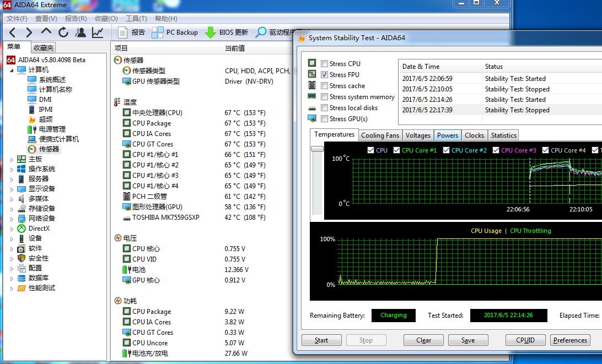The image size is (602, 364).
Task: Click the BIOS 更新 green arrow
Action: point(211,32)
